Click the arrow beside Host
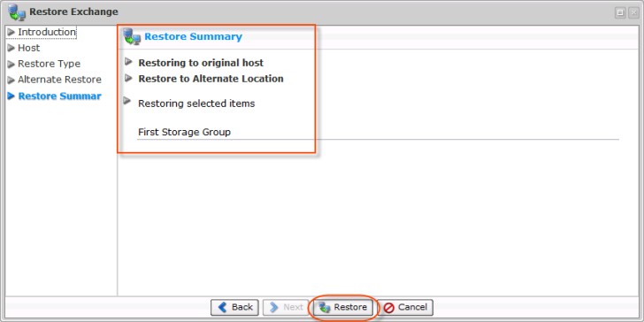 pos(11,48)
